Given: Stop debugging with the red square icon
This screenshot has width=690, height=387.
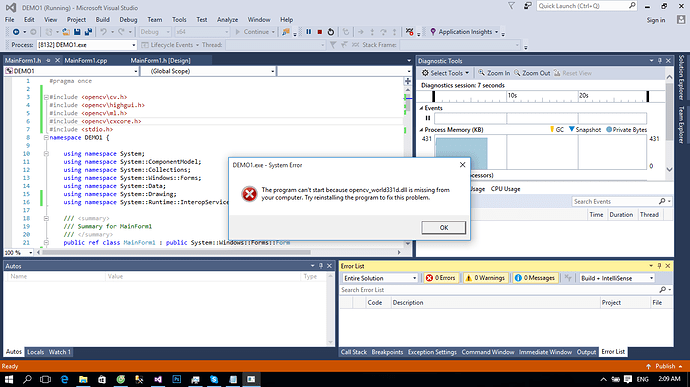Looking at the screenshot, I should point(319,32).
